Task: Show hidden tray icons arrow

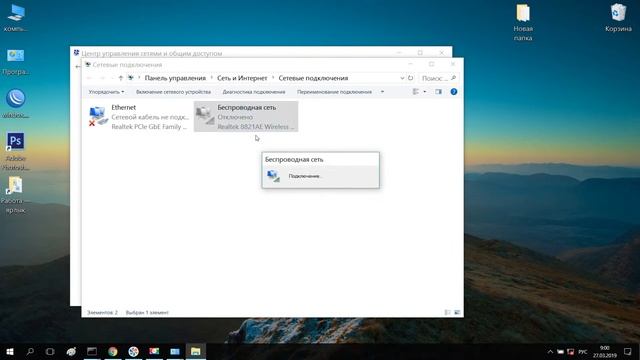Action: [550, 352]
